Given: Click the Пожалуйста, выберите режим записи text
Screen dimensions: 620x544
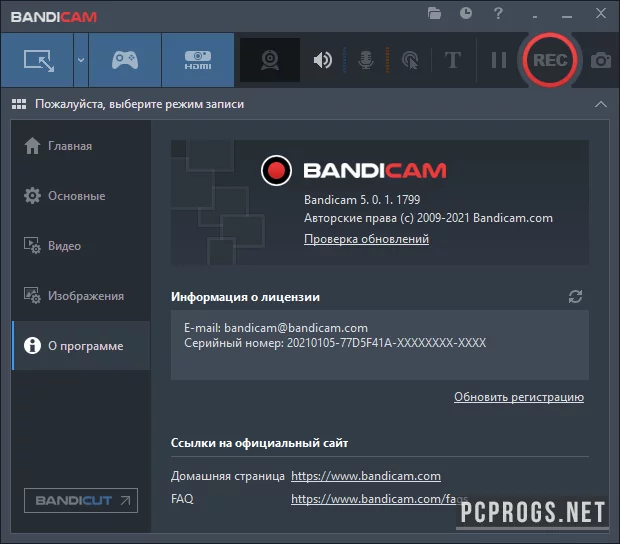Looking at the screenshot, I should tap(140, 104).
